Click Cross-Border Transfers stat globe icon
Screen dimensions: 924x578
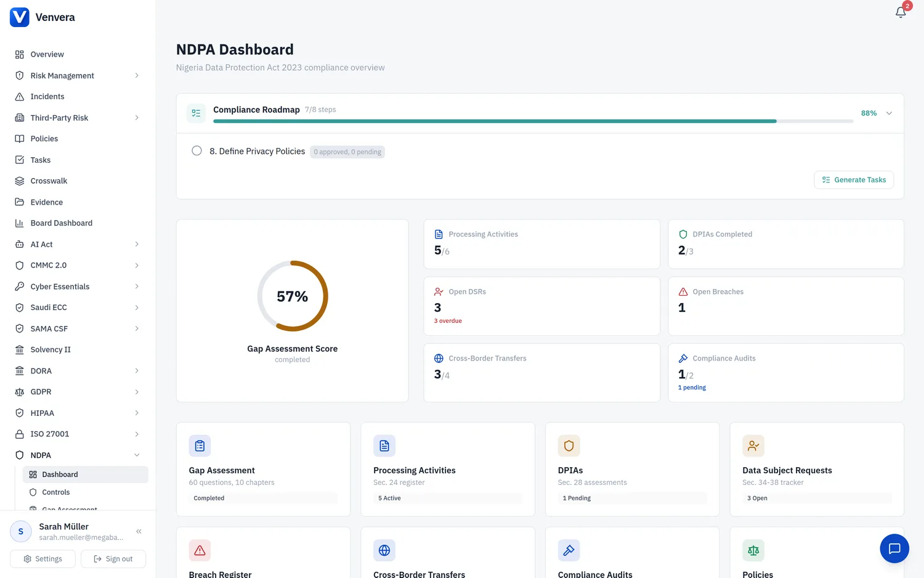[439, 359]
